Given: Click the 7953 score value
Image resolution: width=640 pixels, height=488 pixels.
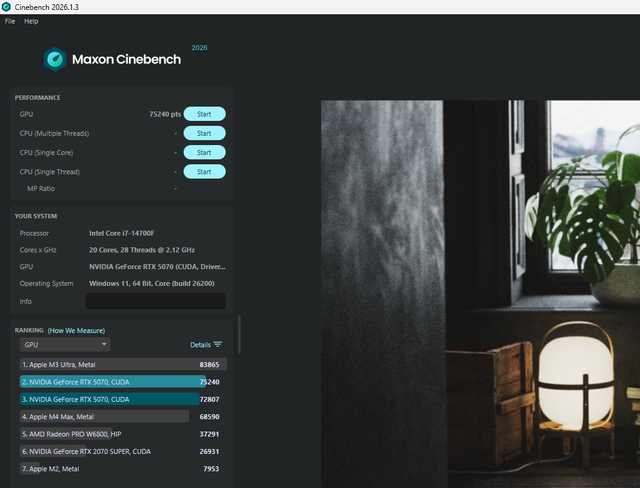Looking at the screenshot, I should 211,469.
